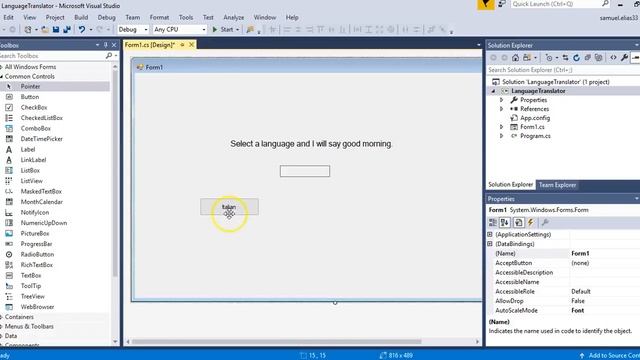The height and width of the screenshot is (360, 640).
Task: Select the Italian button on Form1
Action: pyautogui.click(x=229, y=207)
